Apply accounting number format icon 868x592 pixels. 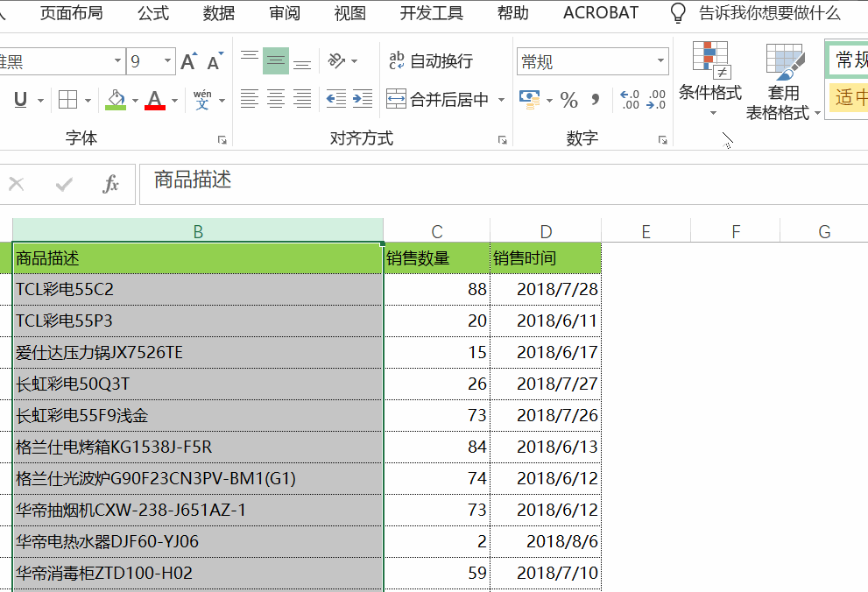pos(530,100)
